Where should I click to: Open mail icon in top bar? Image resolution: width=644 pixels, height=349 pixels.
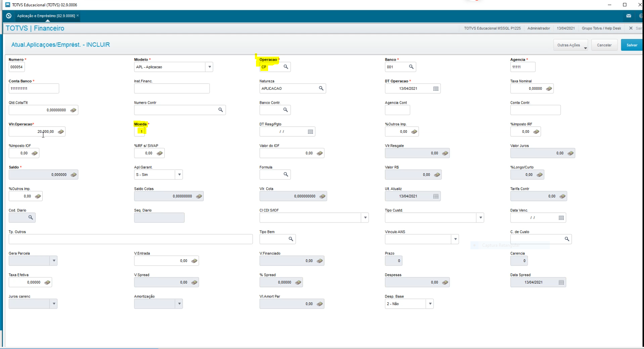(629, 16)
